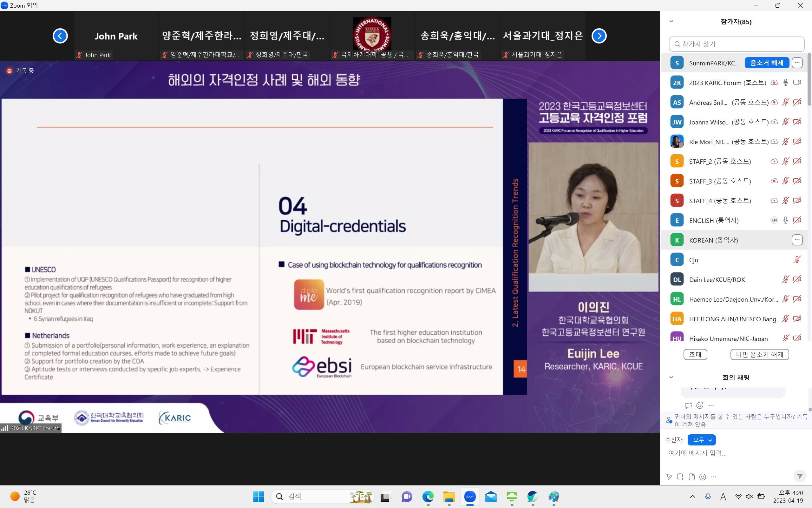
Task: Select 정희영/제주대 video thumbnail
Action: pos(287,36)
